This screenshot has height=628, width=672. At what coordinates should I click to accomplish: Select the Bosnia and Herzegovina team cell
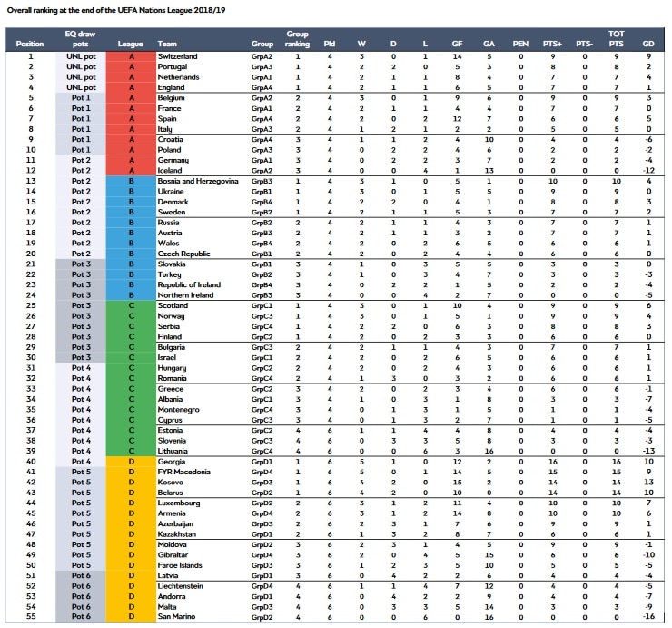(198, 181)
